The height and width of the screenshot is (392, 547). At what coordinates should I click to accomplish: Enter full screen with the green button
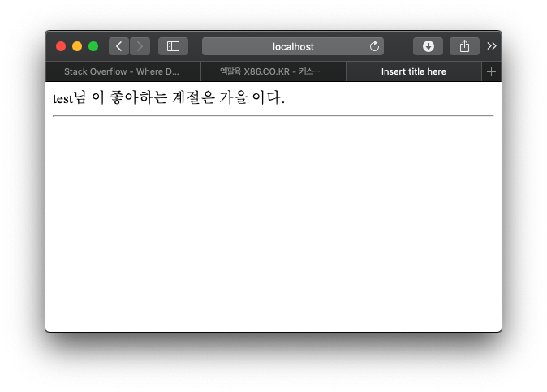[x=93, y=46]
